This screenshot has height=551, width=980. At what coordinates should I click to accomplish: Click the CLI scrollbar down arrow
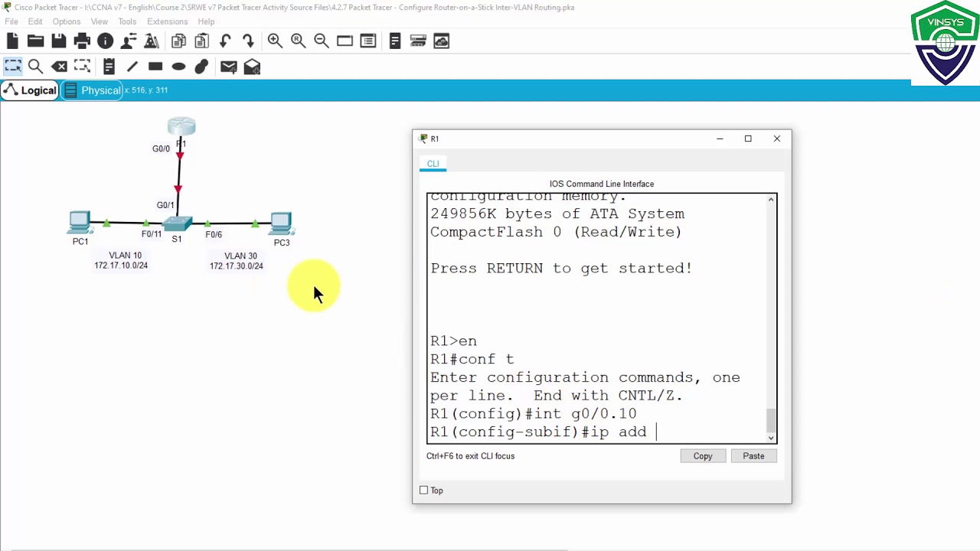click(x=771, y=438)
